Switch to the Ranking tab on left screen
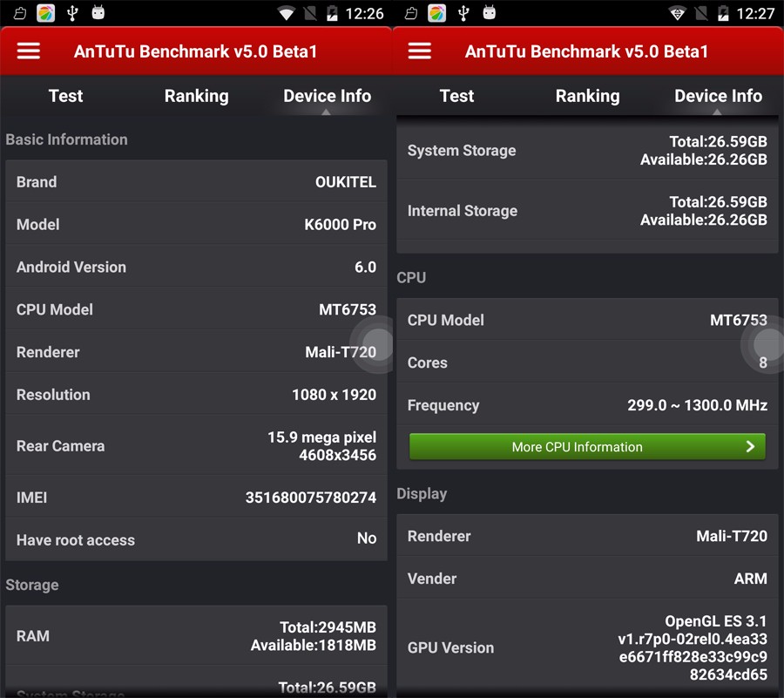This screenshot has height=698, width=784. [196, 96]
